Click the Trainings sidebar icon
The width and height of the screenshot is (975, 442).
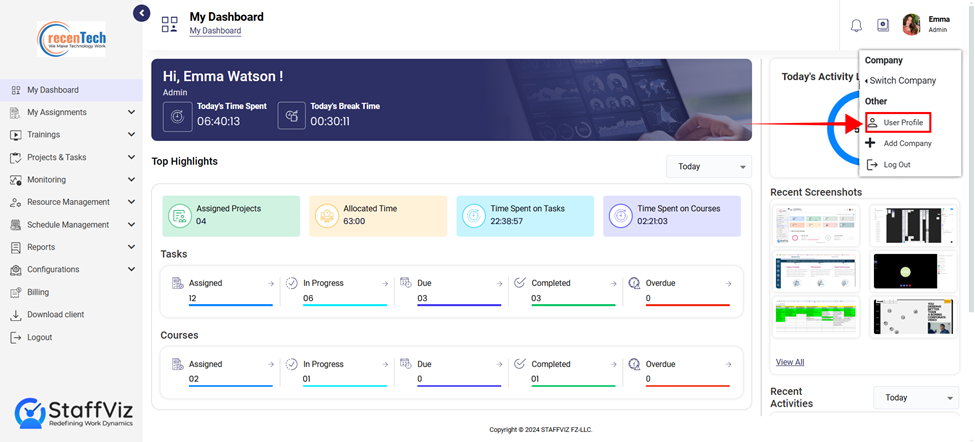16,135
